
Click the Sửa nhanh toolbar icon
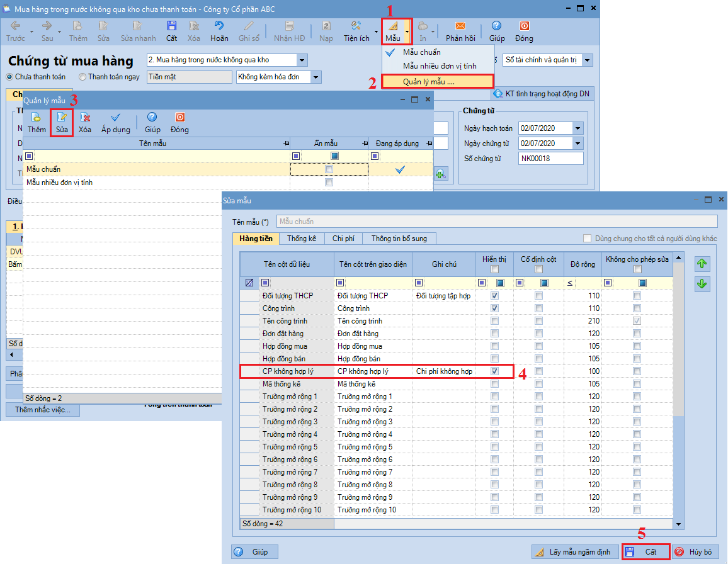pyautogui.click(x=137, y=26)
